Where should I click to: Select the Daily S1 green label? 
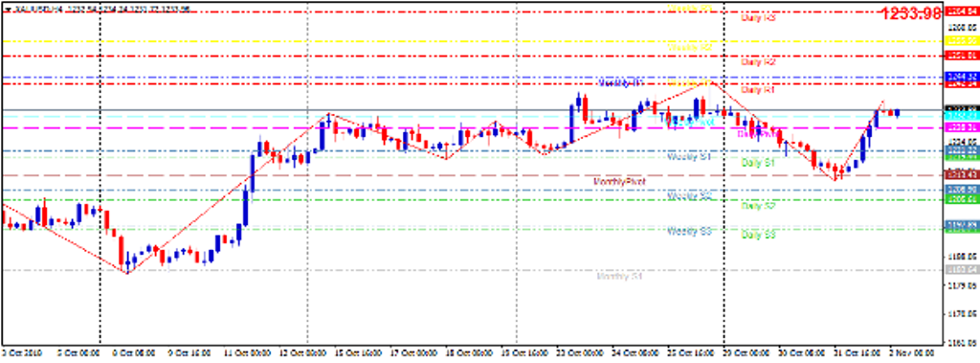click(x=758, y=163)
